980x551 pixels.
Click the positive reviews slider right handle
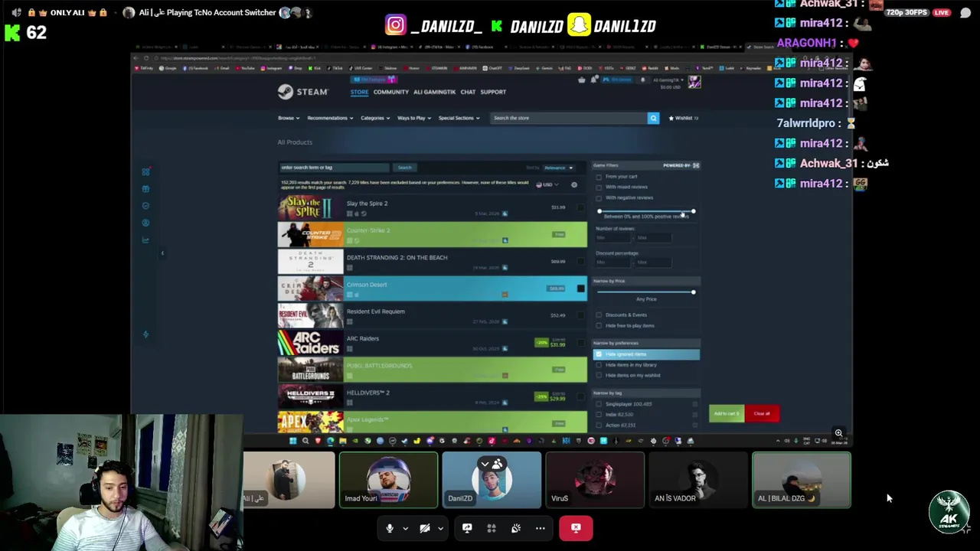pyautogui.click(x=693, y=211)
